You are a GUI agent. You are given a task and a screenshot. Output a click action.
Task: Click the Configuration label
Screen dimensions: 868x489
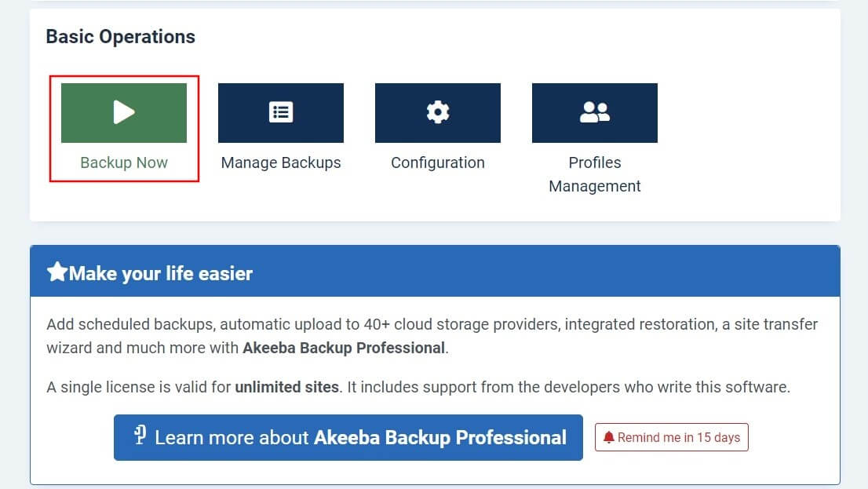coord(438,162)
